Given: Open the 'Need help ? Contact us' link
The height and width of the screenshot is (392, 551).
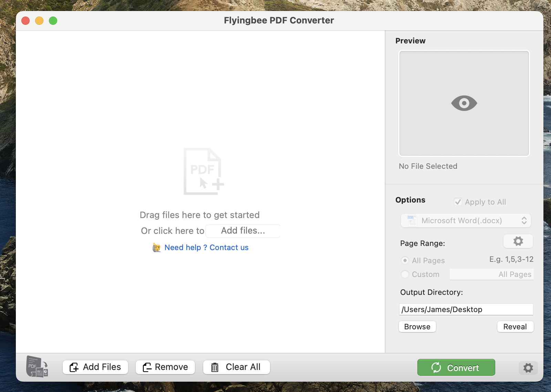Looking at the screenshot, I should [206, 247].
